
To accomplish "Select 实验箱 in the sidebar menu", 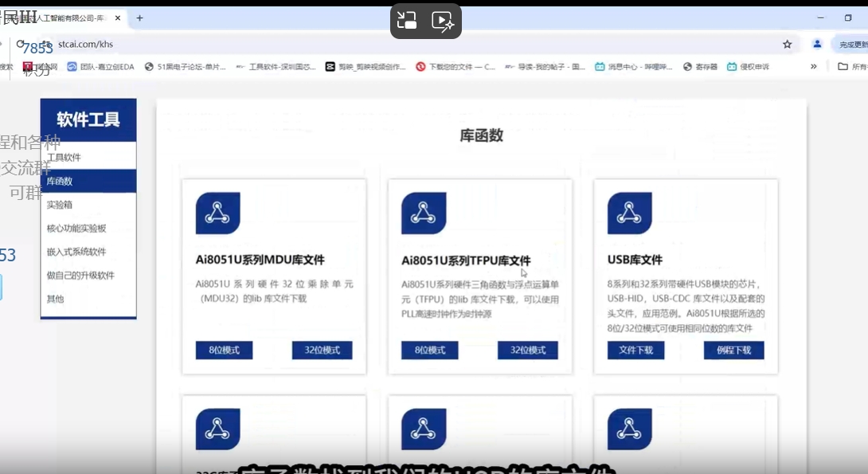I will click(x=88, y=204).
